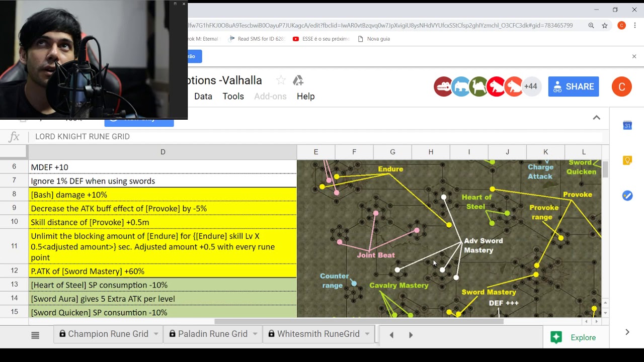Image resolution: width=644 pixels, height=362 pixels.
Task: Select the [Sword Quicken] SP consumtion cell
Action: (163, 312)
